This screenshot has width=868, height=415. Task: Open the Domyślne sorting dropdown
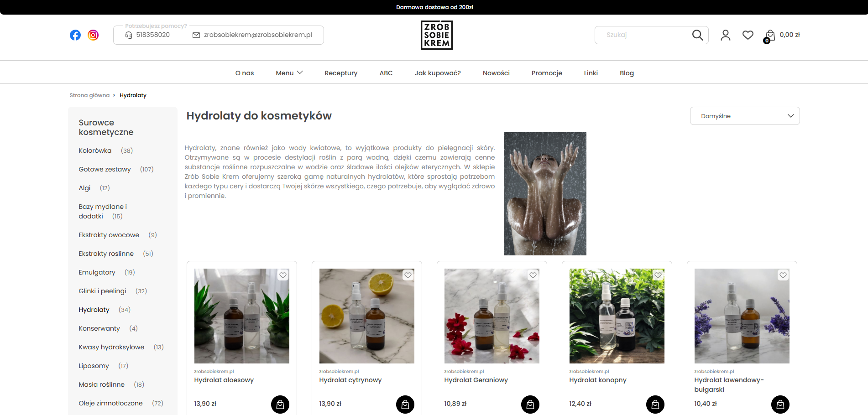click(745, 116)
